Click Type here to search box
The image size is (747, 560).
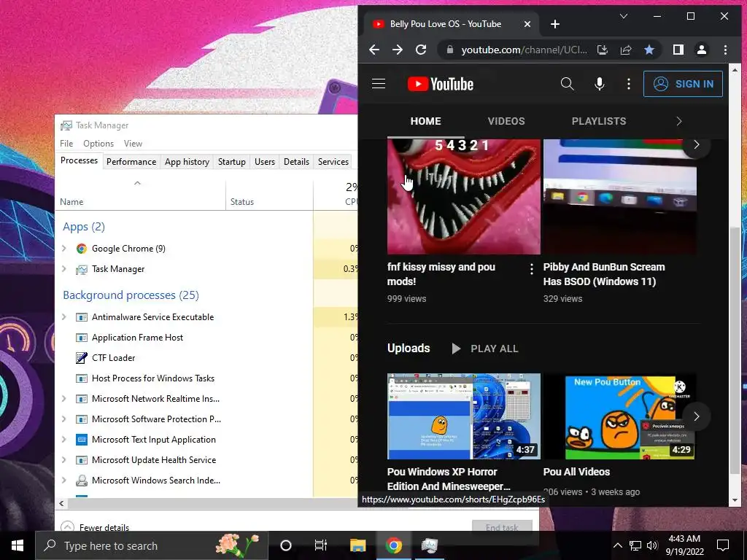(x=152, y=545)
